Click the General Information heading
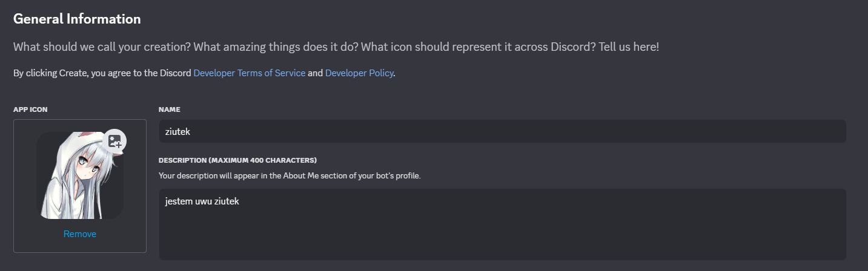Image resolution: width=868 pixels, height=271 pixels. [x=77, y=19]
